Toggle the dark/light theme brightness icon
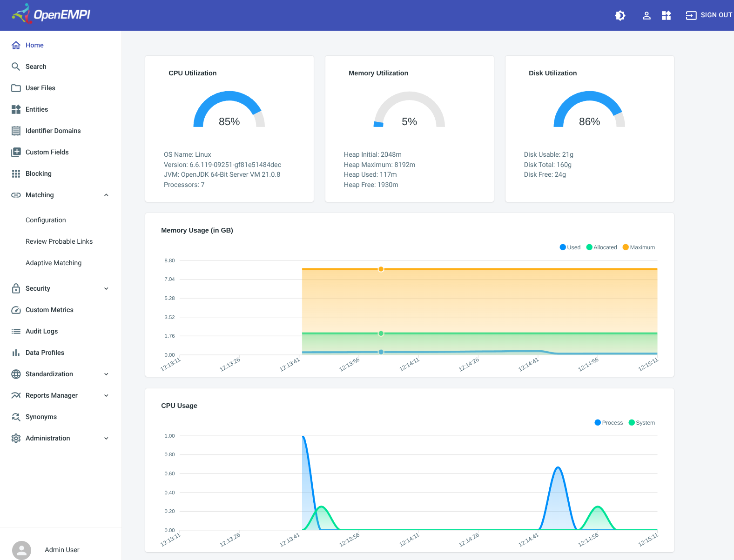Screen dimensions: 734x560 (x=620, y=15)
